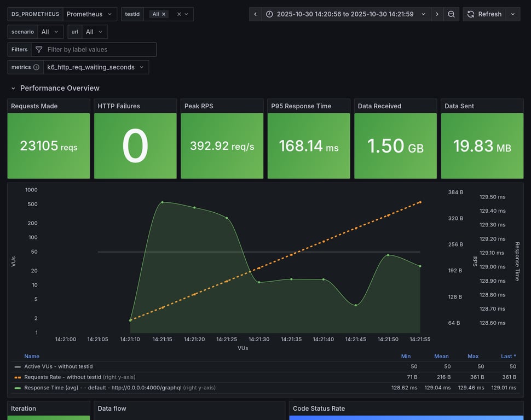Sort legend by Max column header
Image resolution: width=531 pixels, height=420 pixels.
472,356
